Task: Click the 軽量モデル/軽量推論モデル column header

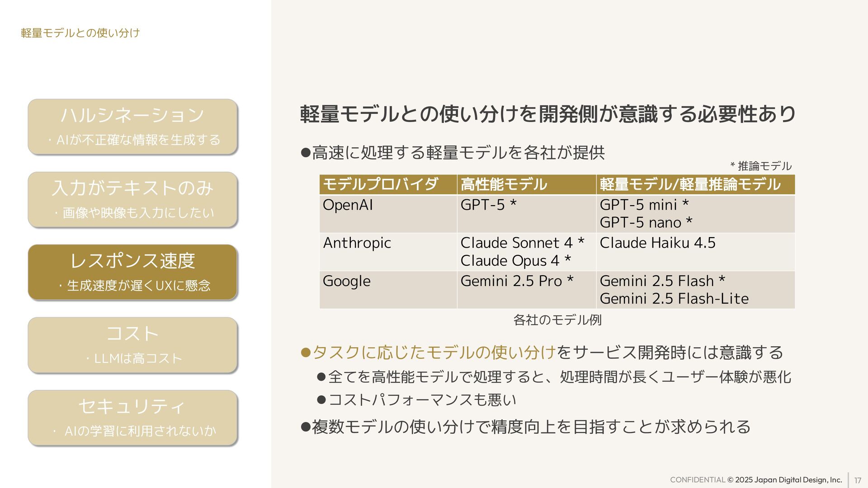Action: 690,184
